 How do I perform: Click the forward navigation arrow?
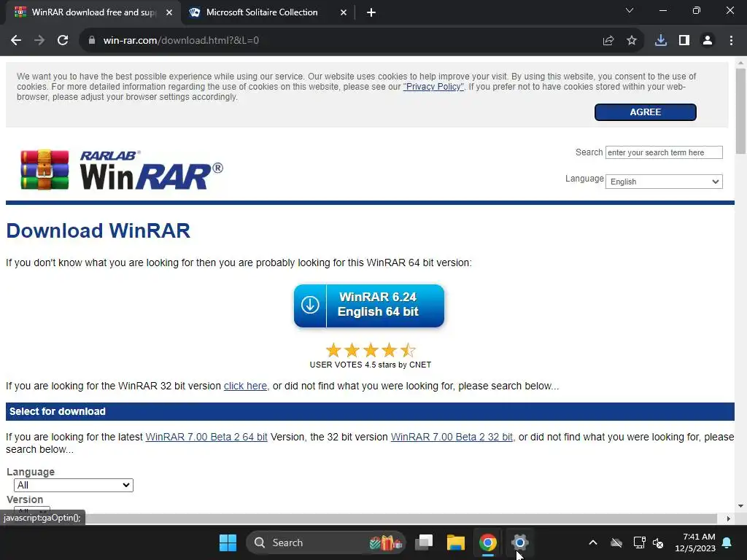[39, 41]
